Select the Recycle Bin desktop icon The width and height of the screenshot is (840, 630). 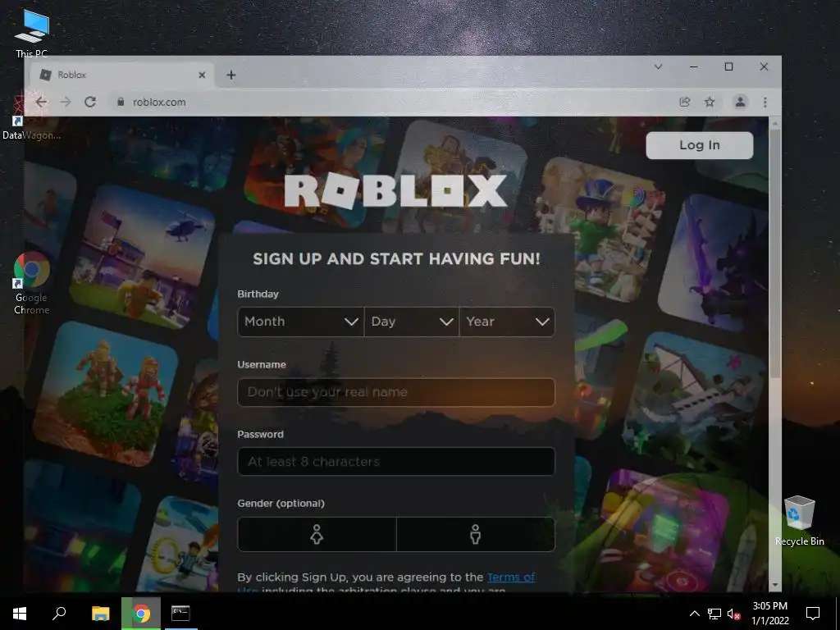799,520
